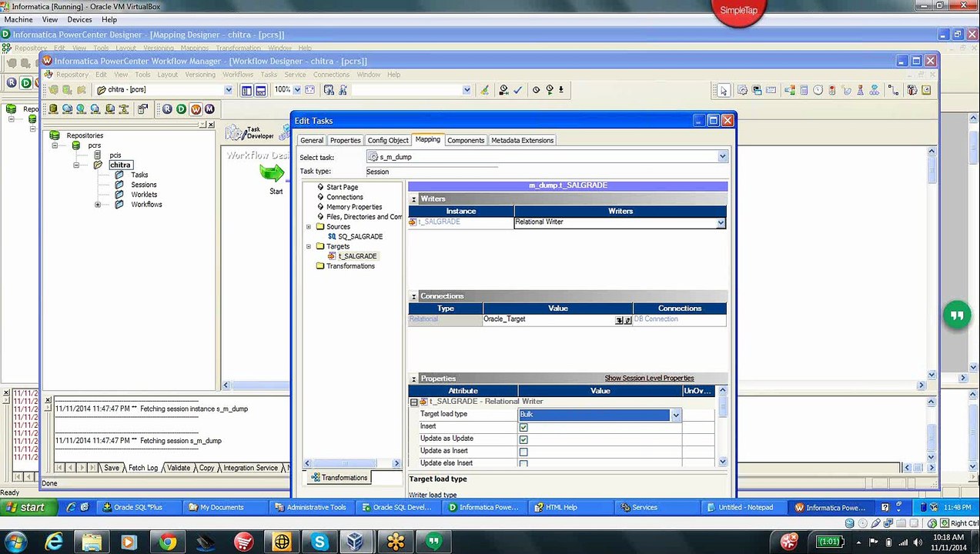Click the Windows 7 Start orb

15,542
